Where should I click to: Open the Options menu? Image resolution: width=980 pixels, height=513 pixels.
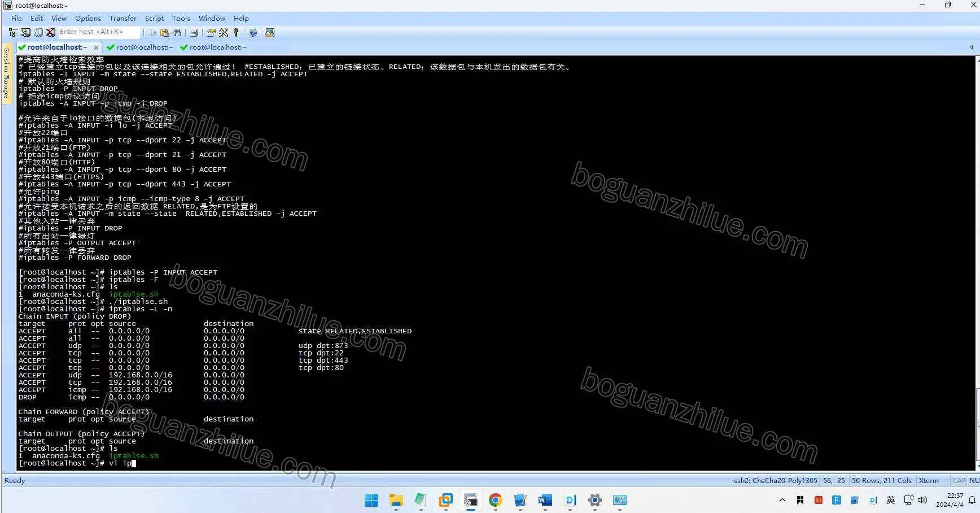(x=88, y=19)
